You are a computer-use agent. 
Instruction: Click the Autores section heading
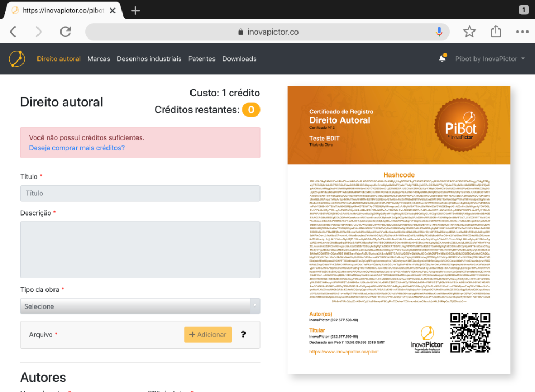pyautogui.click(x=43, y=378)
